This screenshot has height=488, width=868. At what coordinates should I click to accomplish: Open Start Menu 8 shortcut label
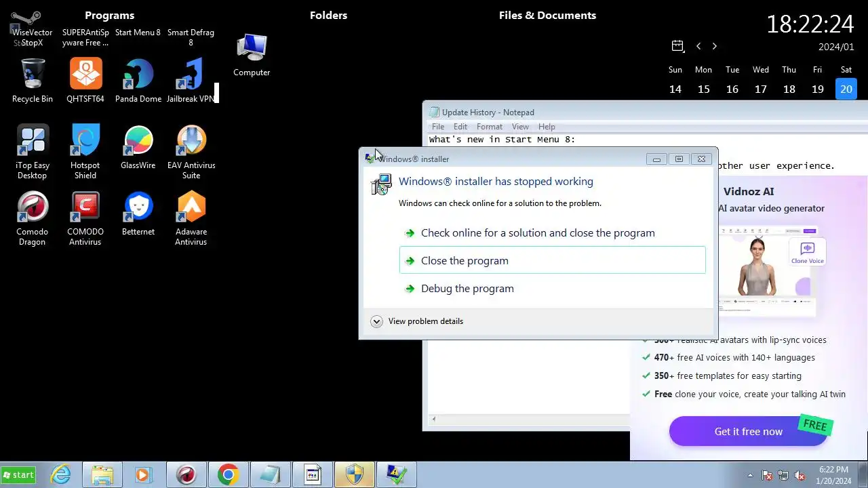(138, 33)
